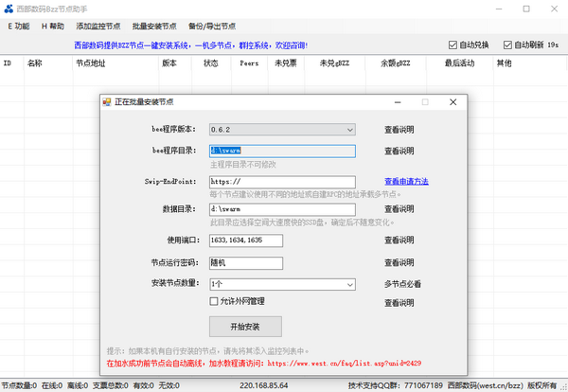Click the 节点运行密码 text field
This screenshot has height=392, width=568.
(x=246, y=263)
